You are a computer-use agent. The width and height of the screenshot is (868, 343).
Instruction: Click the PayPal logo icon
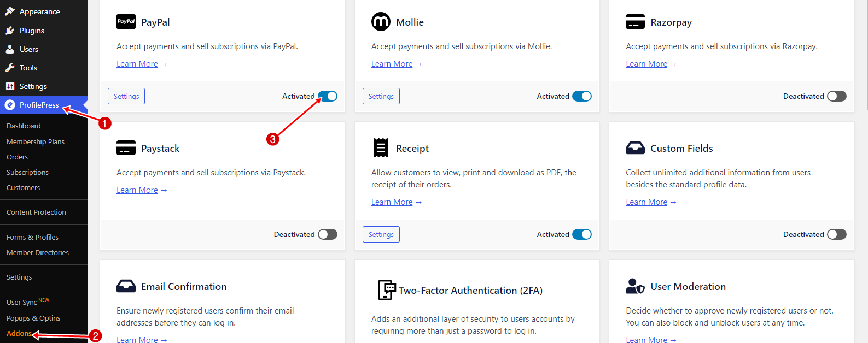[x=126, y=22]
